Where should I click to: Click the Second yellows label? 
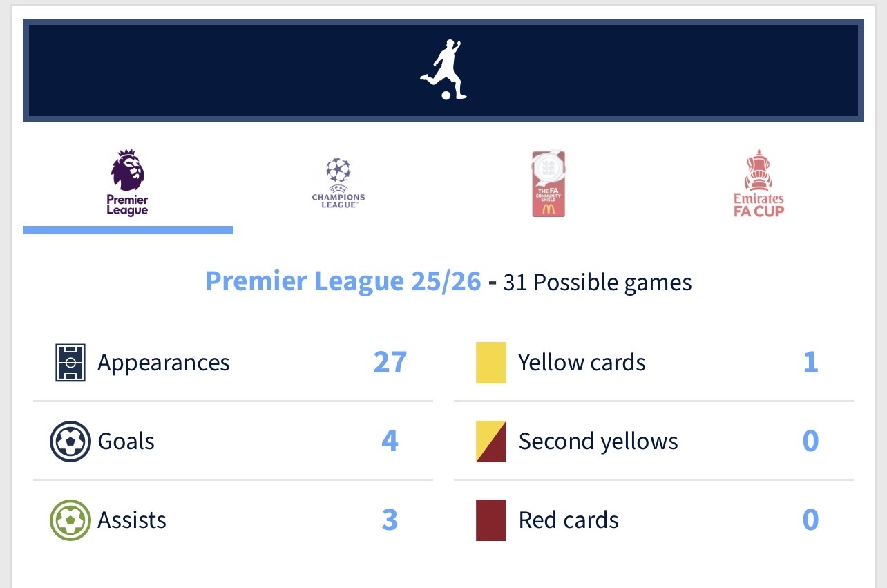[598, 442]
